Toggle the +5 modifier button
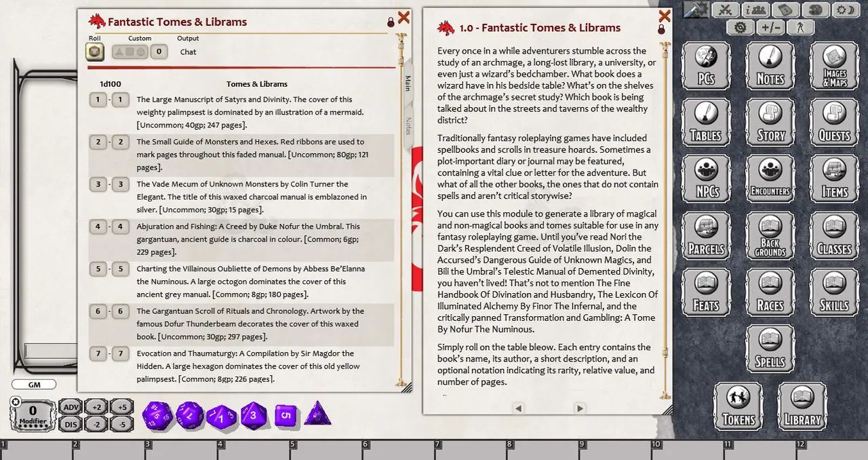 pyautogui.click(x=122, y=406)
